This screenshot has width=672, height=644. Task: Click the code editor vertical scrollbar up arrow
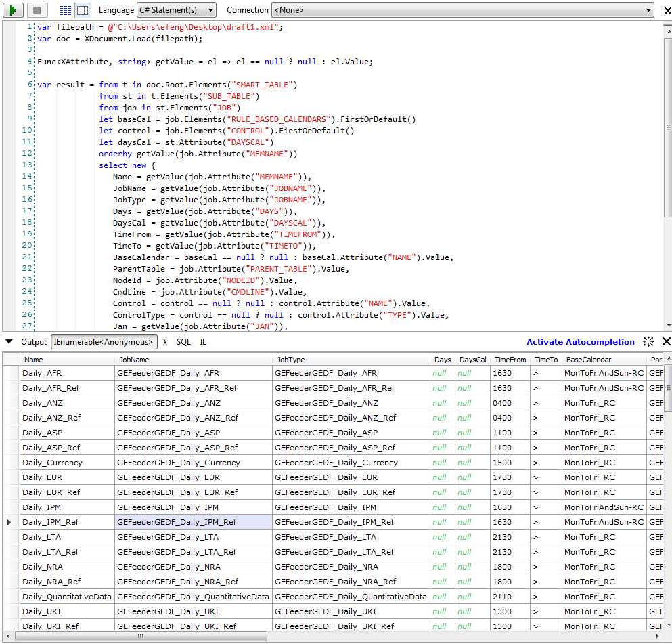(x=668, y=32)
